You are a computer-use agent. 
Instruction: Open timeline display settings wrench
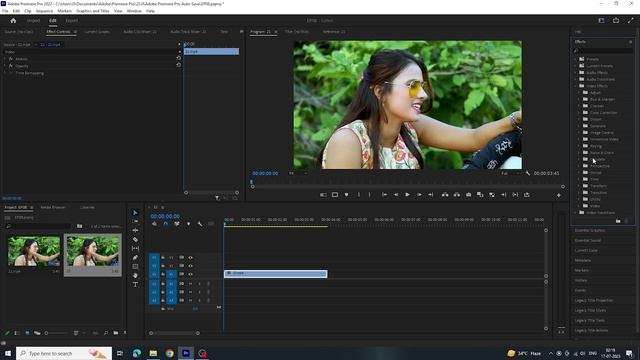click(200, 224)
